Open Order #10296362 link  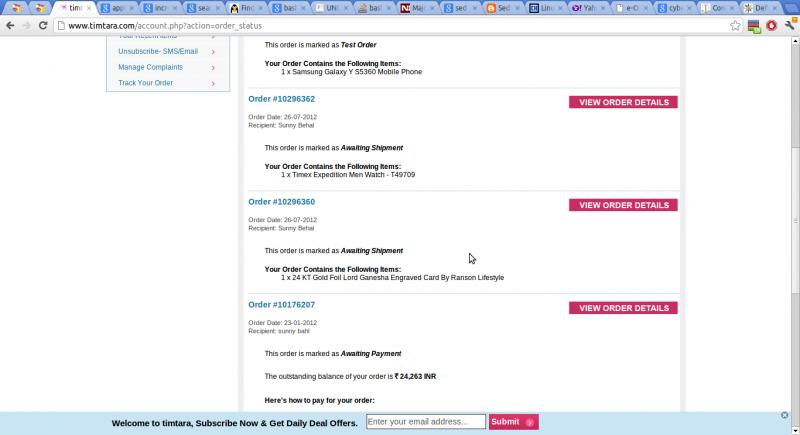pos(281,99)
